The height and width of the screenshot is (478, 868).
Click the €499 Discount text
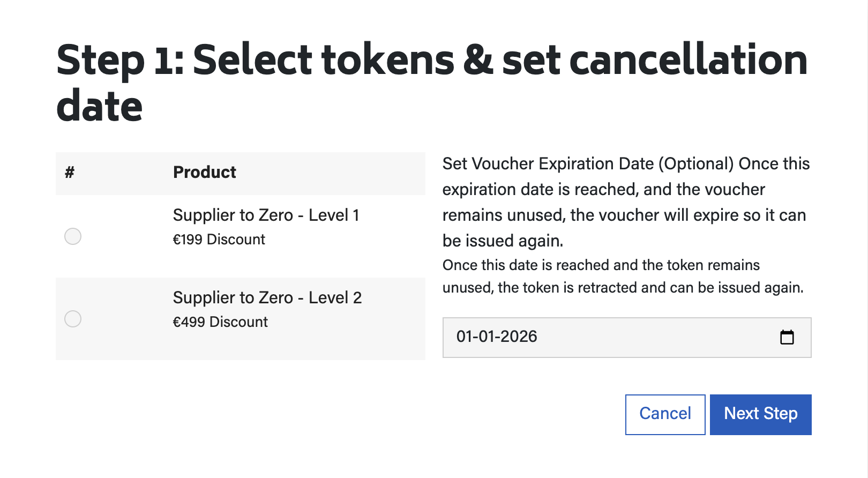[x=220, y=322]
